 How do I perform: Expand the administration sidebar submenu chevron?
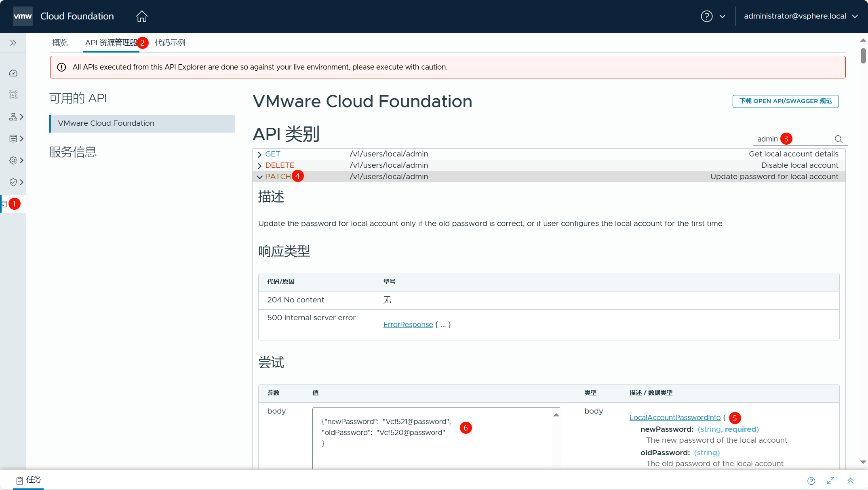coord(22,161)
